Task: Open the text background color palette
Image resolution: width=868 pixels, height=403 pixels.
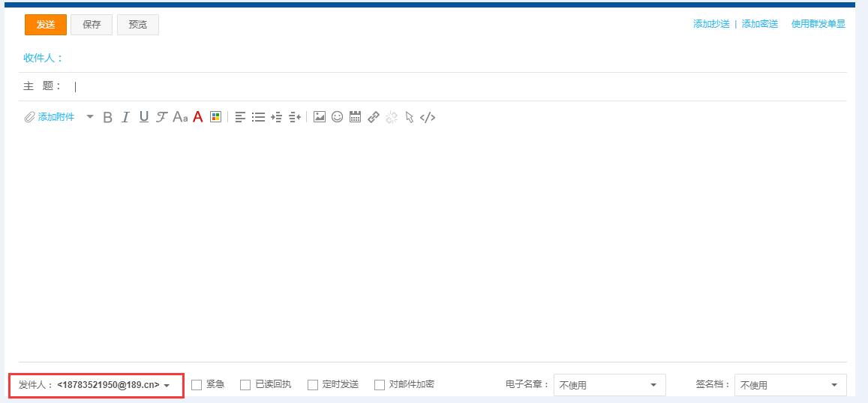Action: [x=216, y=117]
